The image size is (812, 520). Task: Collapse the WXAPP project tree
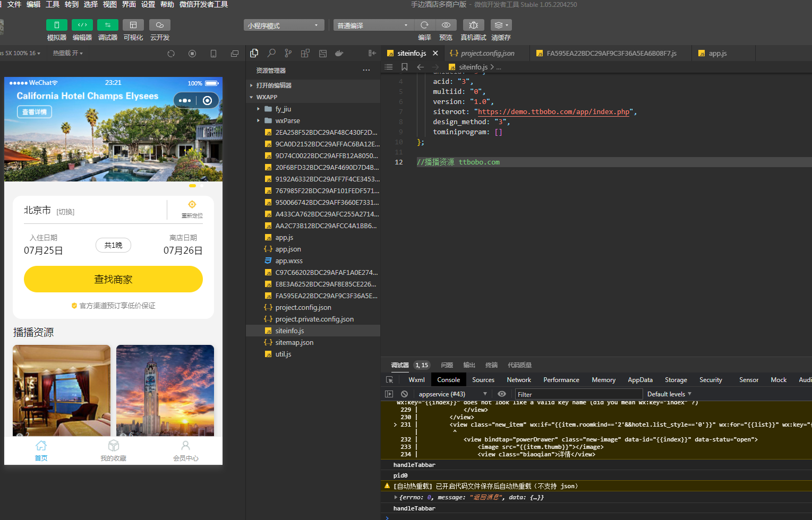click(x=313, y=97)
